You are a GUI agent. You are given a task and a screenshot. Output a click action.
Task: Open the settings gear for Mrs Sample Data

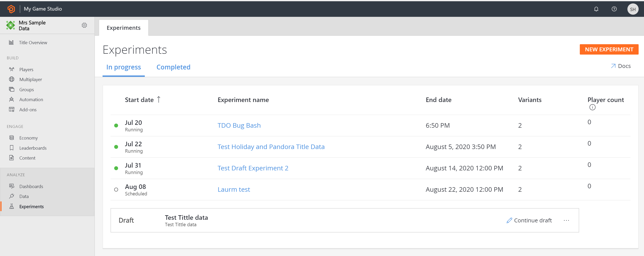(x=85, y=25)
